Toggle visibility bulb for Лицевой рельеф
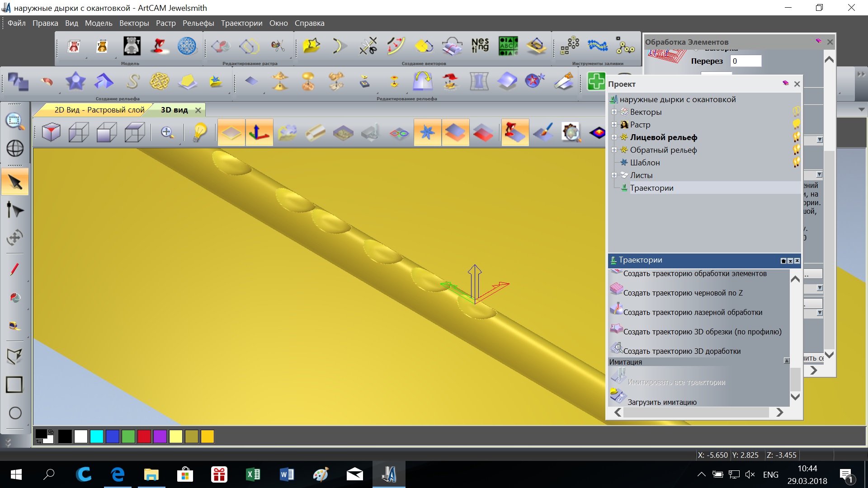This screenshot has height=488, width=868. 796,136
